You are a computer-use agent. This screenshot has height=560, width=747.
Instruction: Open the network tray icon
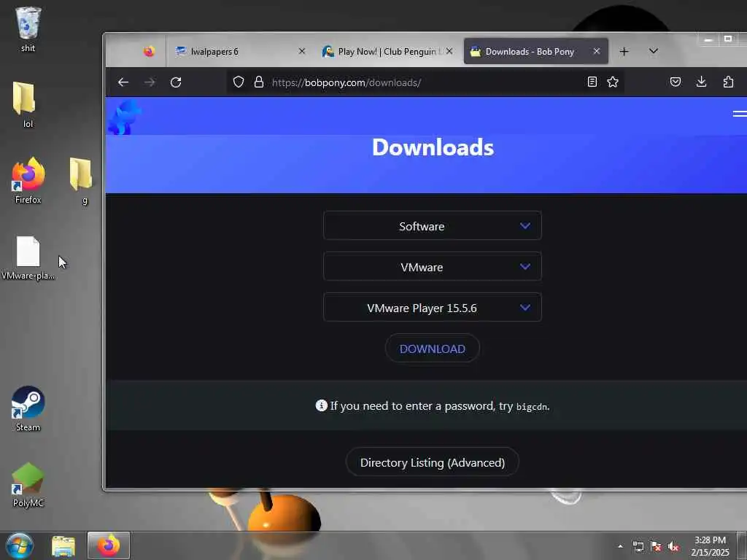point(638,546)
